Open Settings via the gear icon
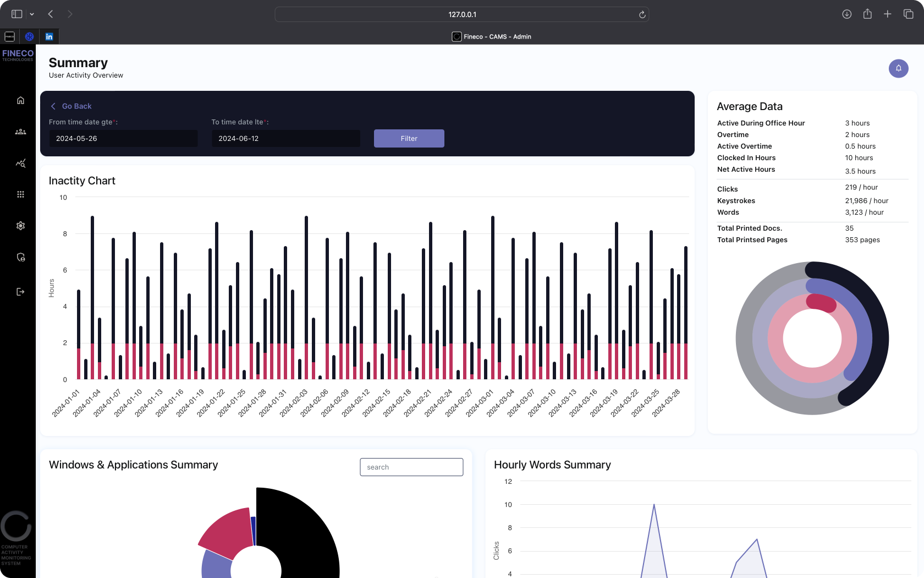Viewport: 924px width, 578px height. click(20, 226)
